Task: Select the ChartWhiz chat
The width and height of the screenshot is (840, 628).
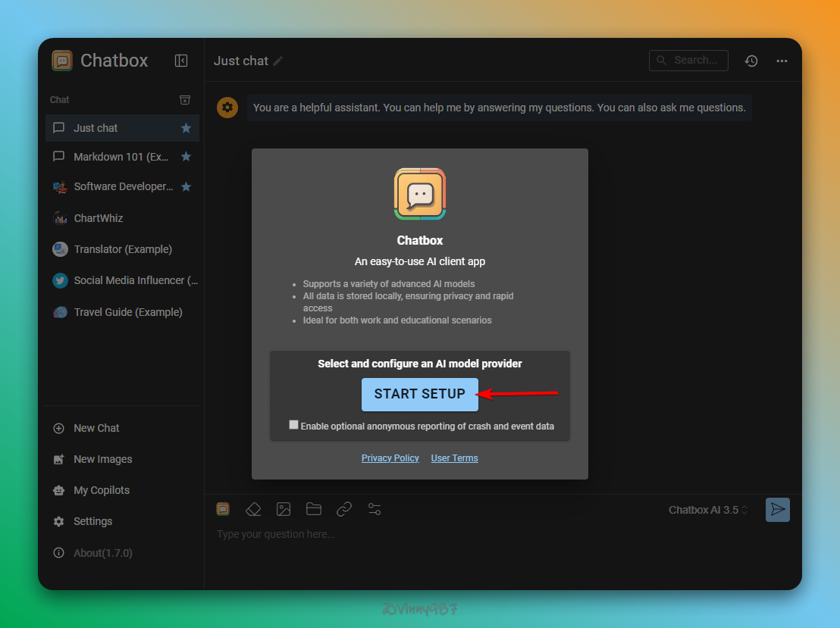Action: [x=99, y=218]
